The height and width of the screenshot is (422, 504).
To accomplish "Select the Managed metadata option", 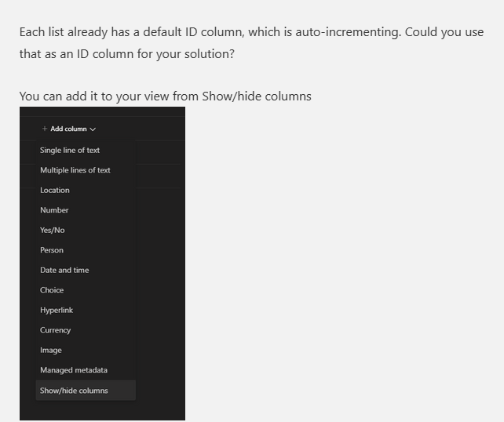I will 74,370.
